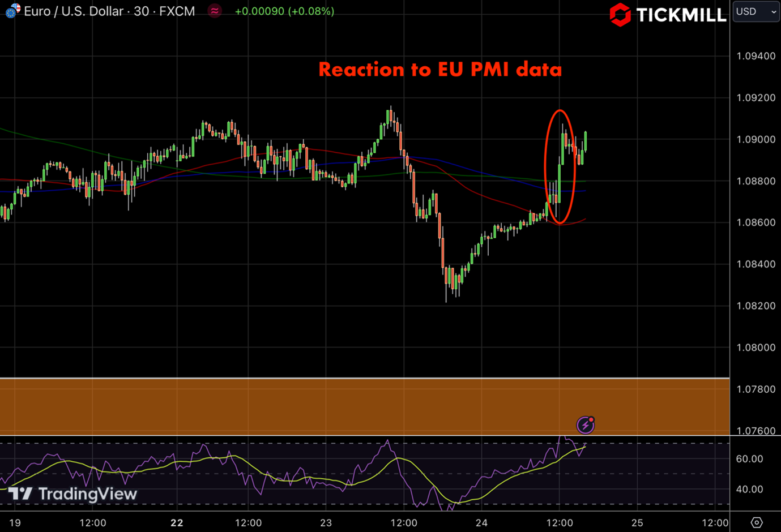781x532 pixels.
Task: Click the 1.09000 price label
Action: 756,140
